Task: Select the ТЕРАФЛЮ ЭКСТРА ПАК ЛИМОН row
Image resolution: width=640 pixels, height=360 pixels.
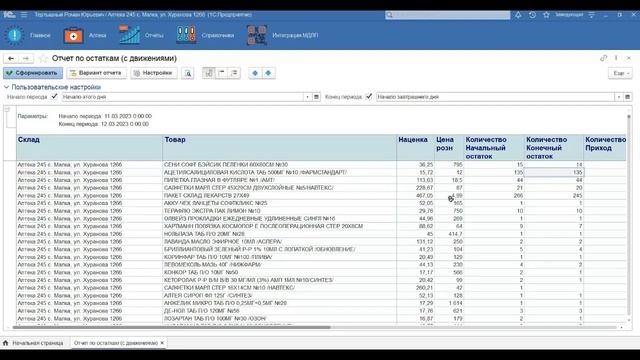Action: point(321,211)
